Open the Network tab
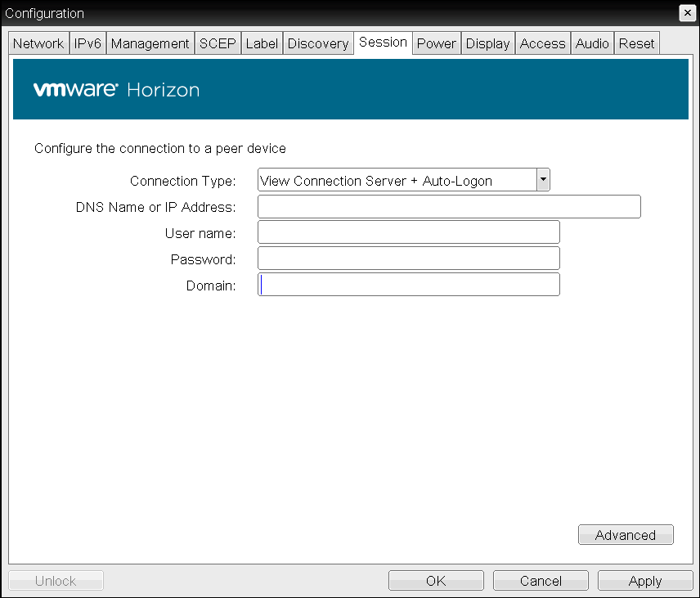Viewport: 700px width, 598px height. click(38, 43)
